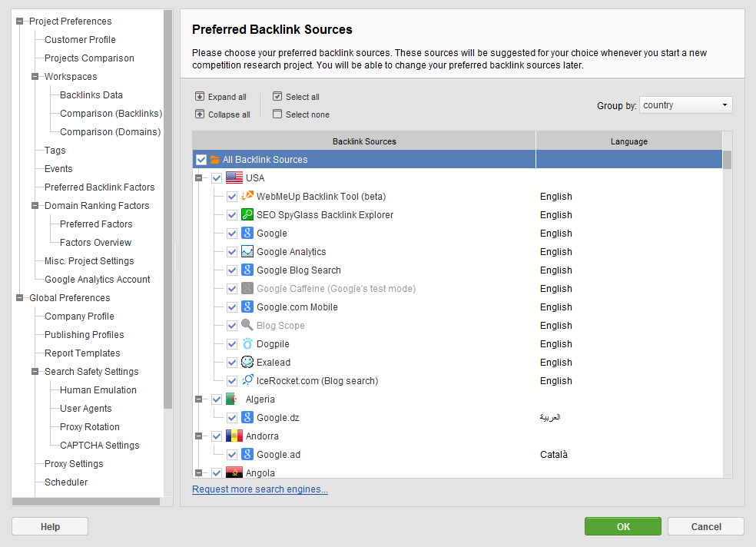Open Proxy Rotation settings in tree
This screenshot has width=756, height=547.
90,427
